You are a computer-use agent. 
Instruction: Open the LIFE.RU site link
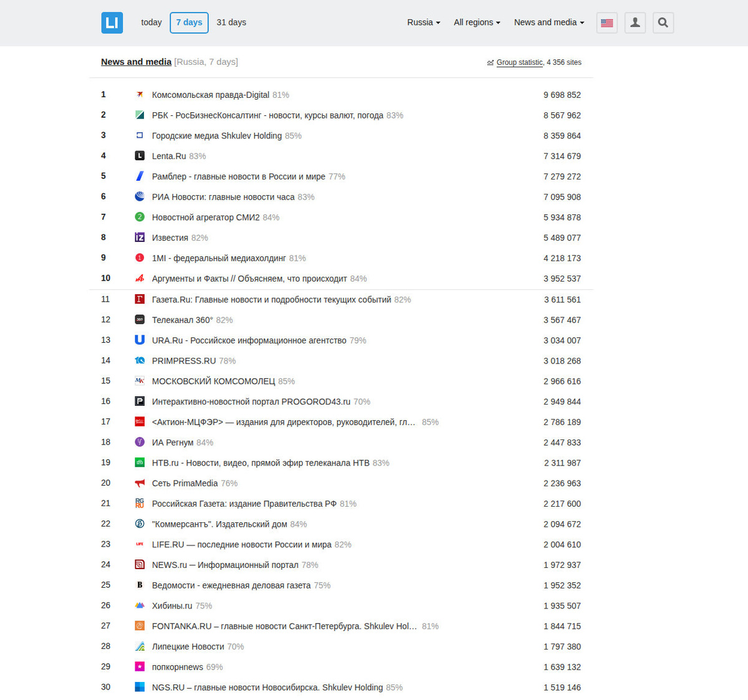242,544
